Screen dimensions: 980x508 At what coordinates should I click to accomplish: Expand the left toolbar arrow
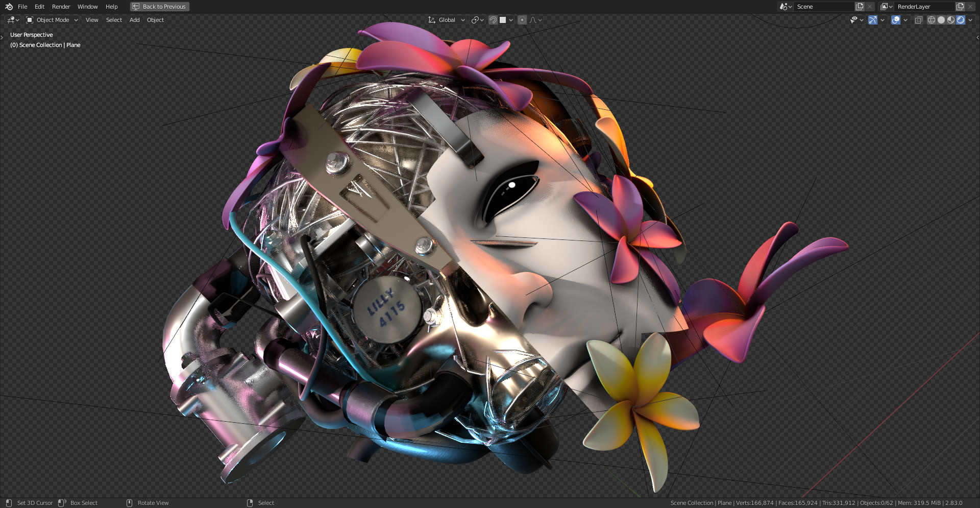[x=2, y=37]
